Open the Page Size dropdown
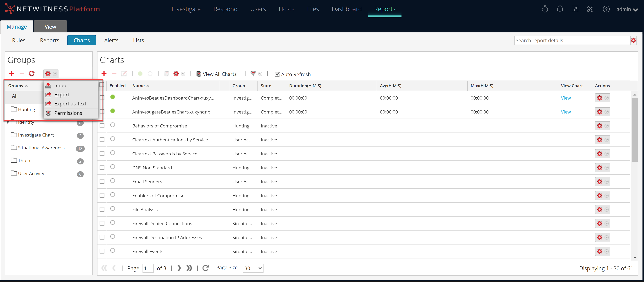This screenshot has width=644, height=282. pos(253,268)
